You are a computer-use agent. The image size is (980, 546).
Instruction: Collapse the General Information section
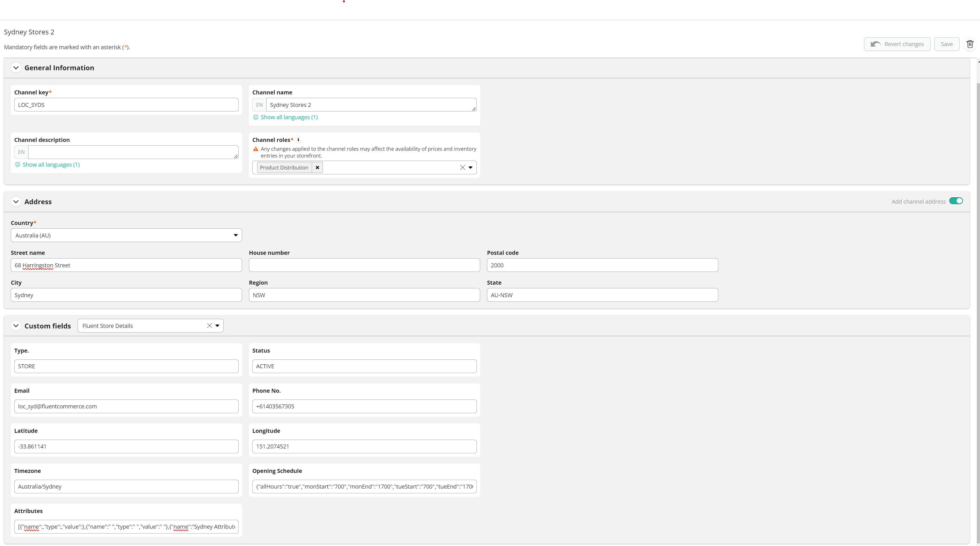[x=16, y=68]
